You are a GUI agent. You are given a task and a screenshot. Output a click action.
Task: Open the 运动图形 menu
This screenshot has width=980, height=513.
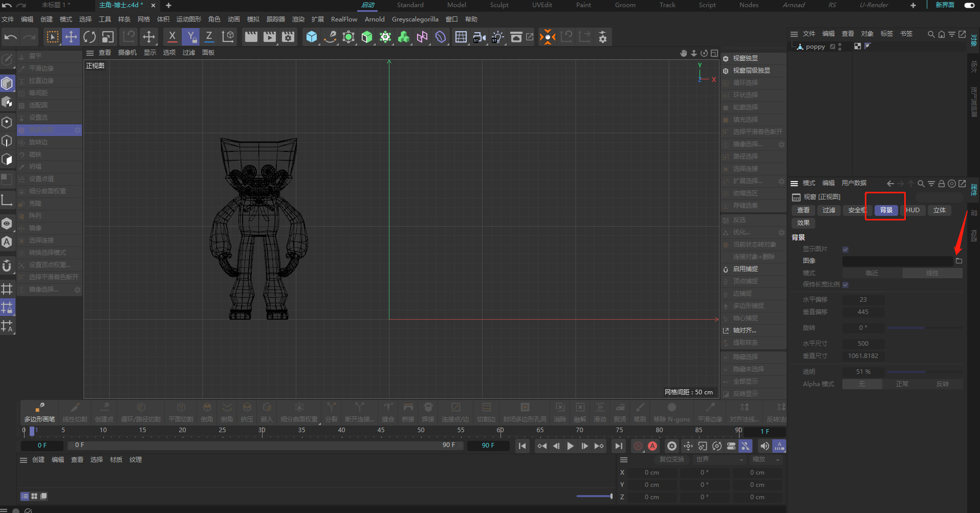tap(189, 19)
